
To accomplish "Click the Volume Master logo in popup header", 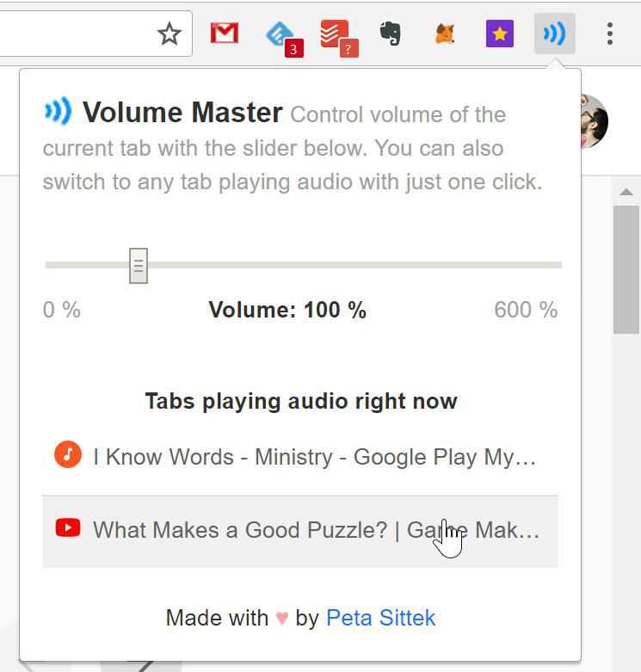I will [x=58, y=111].
